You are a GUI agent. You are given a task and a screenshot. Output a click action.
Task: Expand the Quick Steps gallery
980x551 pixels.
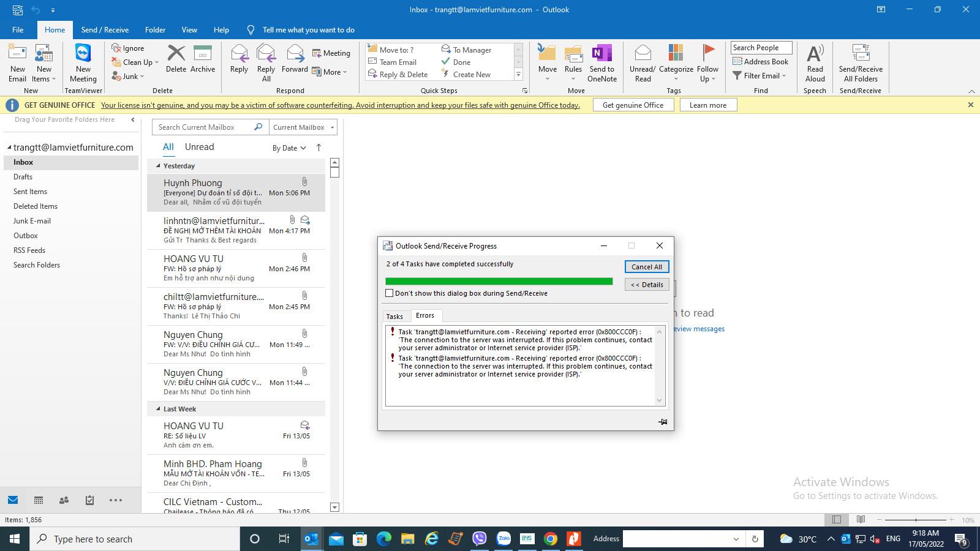coord(518,74)
